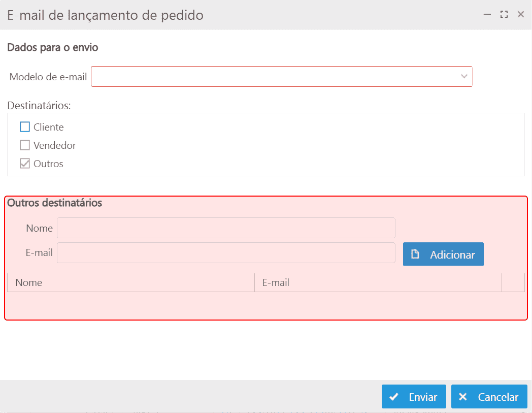Viewport: 532px width, 413px height.
Task: Focus the E-mail text field
Action: (x=226, y=253)
